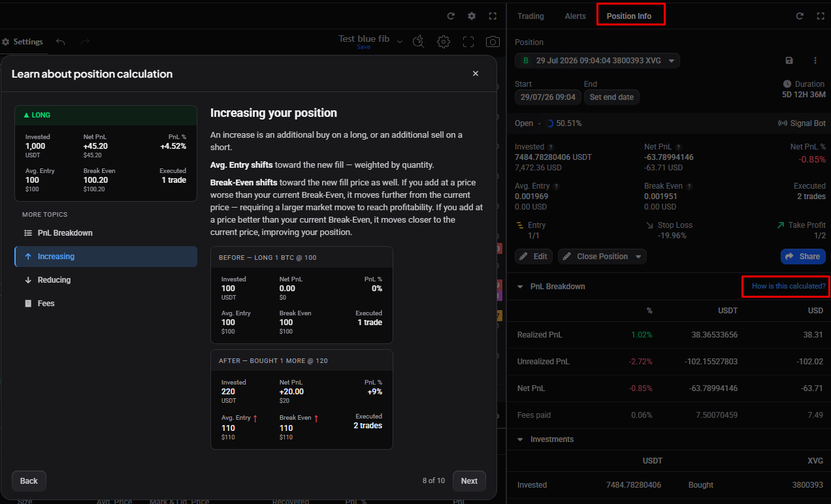Select the Increasing topic
The image size is (831, 504).
(106, 257)
